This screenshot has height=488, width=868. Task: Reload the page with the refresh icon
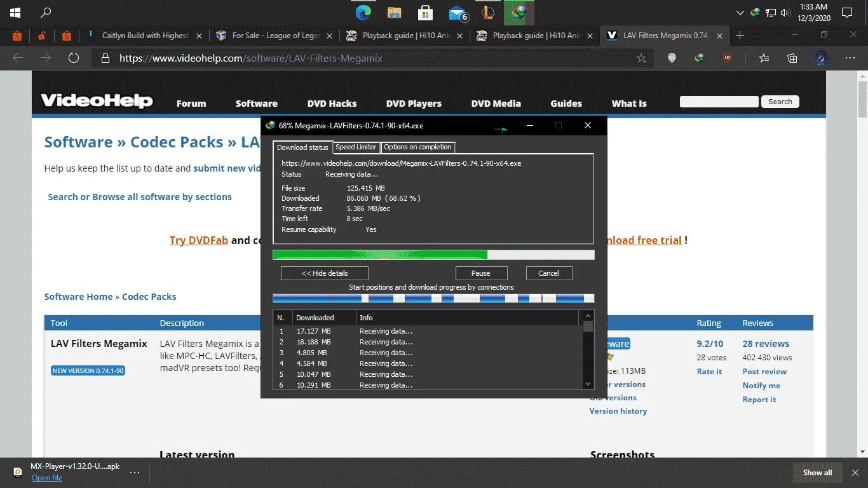point(74,58)
